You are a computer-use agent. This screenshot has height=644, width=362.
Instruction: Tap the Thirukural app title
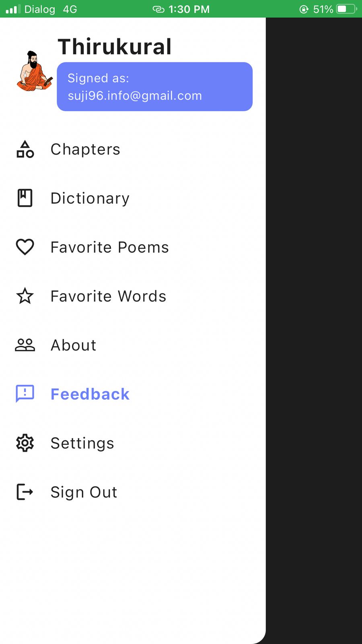115,46
